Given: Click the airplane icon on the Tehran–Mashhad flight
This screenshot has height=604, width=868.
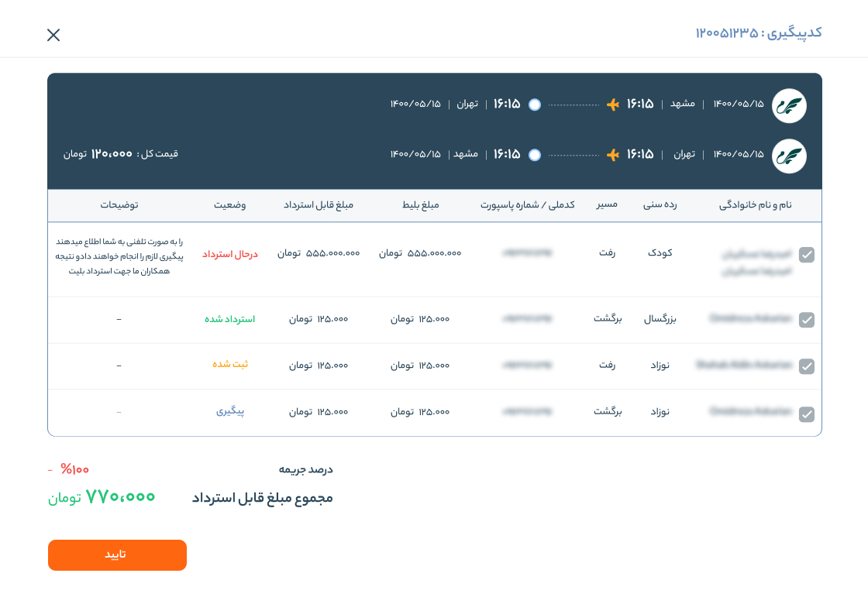Looking at the screenshot, I should click(613, 155).
